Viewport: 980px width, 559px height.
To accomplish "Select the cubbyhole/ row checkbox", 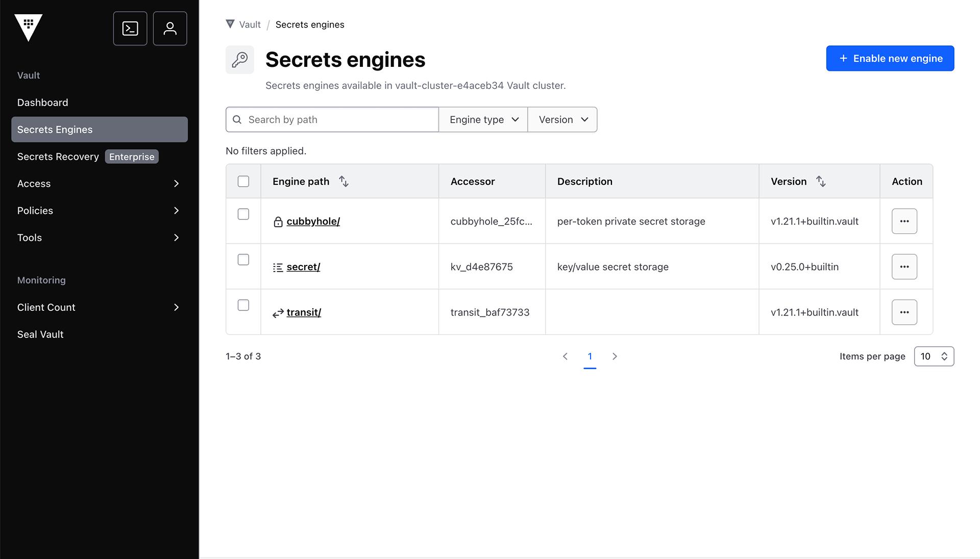I will pos(243,214).
